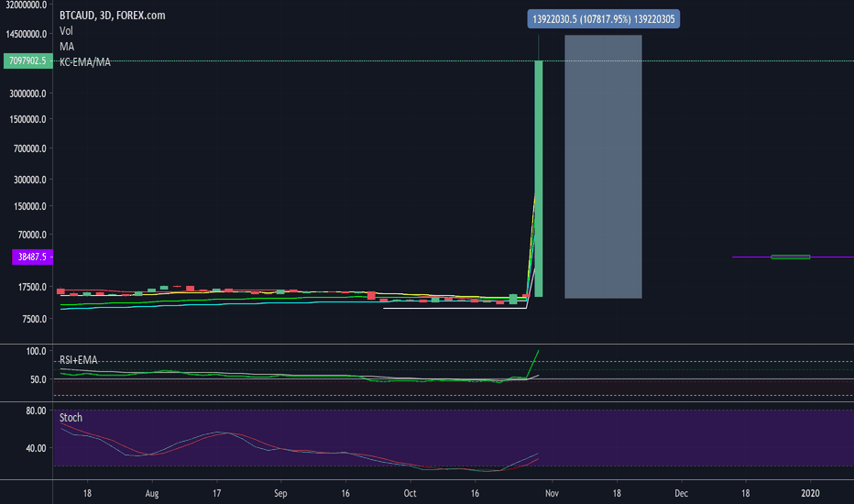The width and height of the screenshot is (854, 504).
Task: Select the MA indicator label
Action: tap(67, 47)
